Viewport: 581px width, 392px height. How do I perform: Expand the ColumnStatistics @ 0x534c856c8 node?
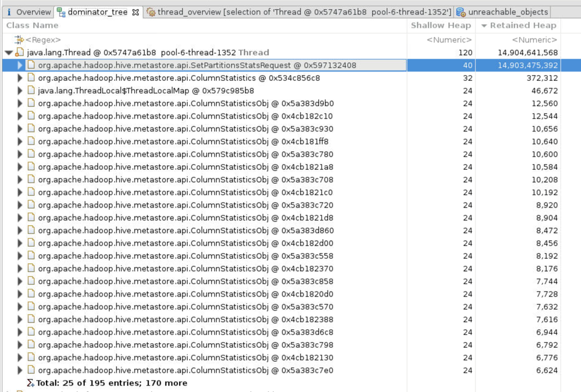tap(20, 78)
